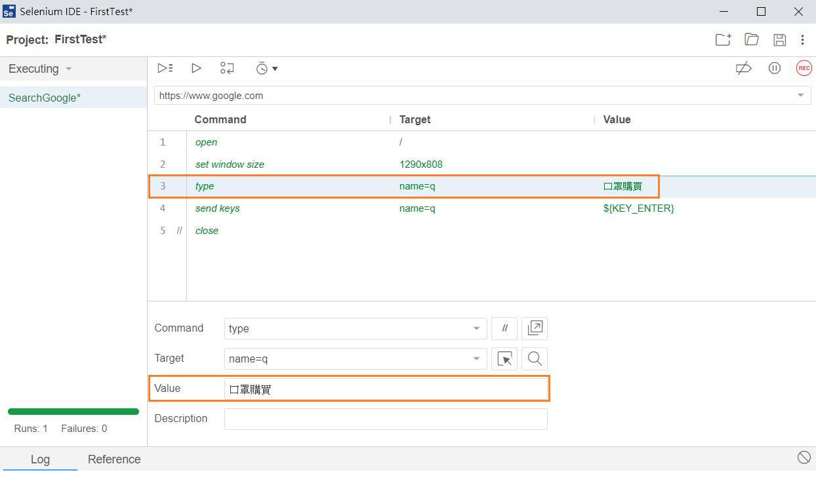Click the green test progress bar
Viewport: 816px width, 504px height.
point(73,412)
